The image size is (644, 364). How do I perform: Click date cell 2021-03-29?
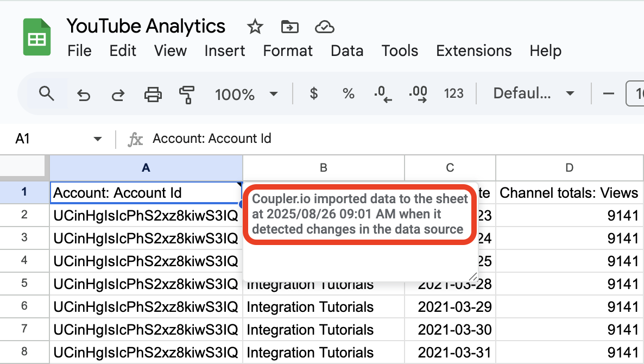[x=450, y=307]
